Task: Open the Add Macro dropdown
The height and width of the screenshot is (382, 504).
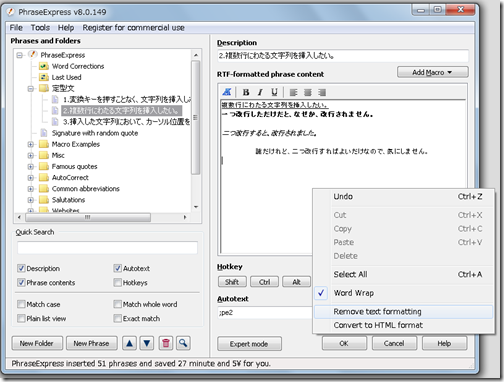Action: (432, 72)
